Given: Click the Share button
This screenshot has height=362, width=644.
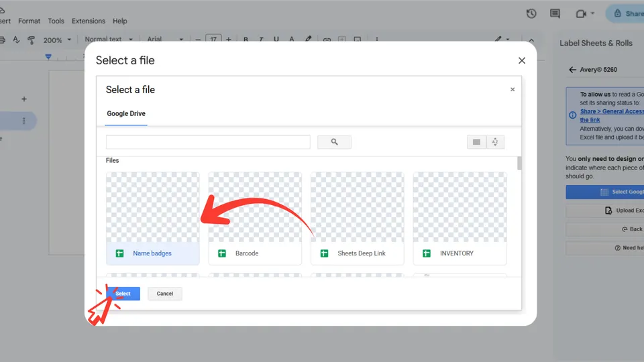Looking at the screenshot, I should point(625,13).
